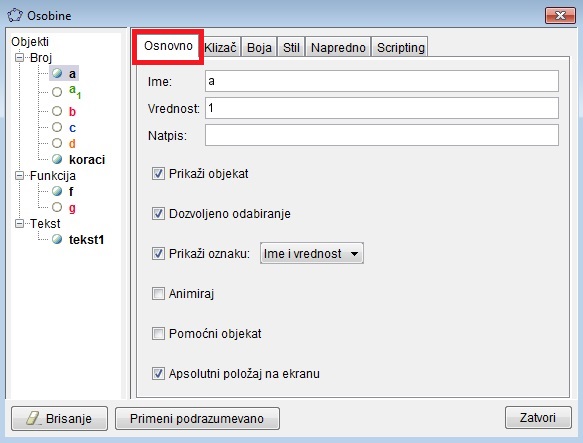Enable the Animiraj checkbox
The width and height of the screenshot is (583, 443).
[x=158, y=293]
